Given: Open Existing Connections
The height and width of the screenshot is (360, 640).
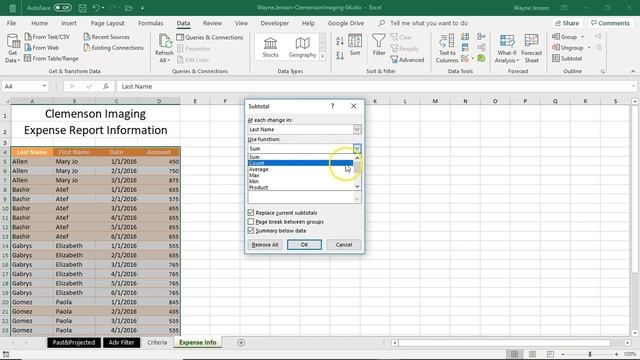Looking at the screenshot, I should click(113, 48).
